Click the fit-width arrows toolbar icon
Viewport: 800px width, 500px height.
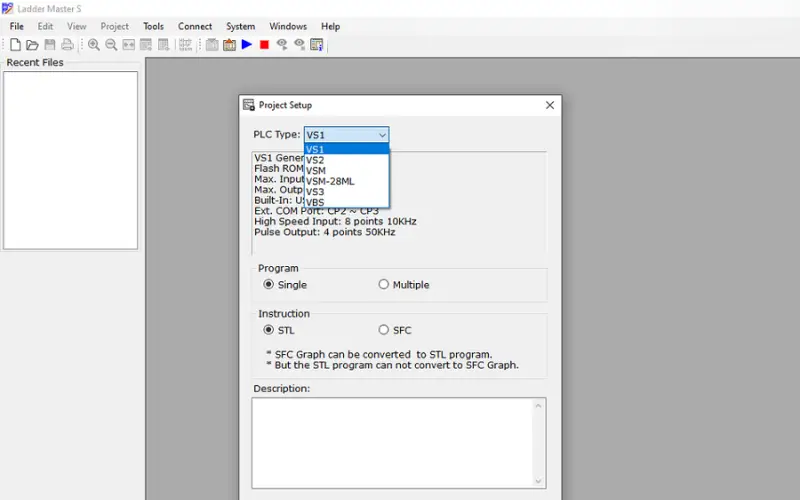tap(129, 45)
